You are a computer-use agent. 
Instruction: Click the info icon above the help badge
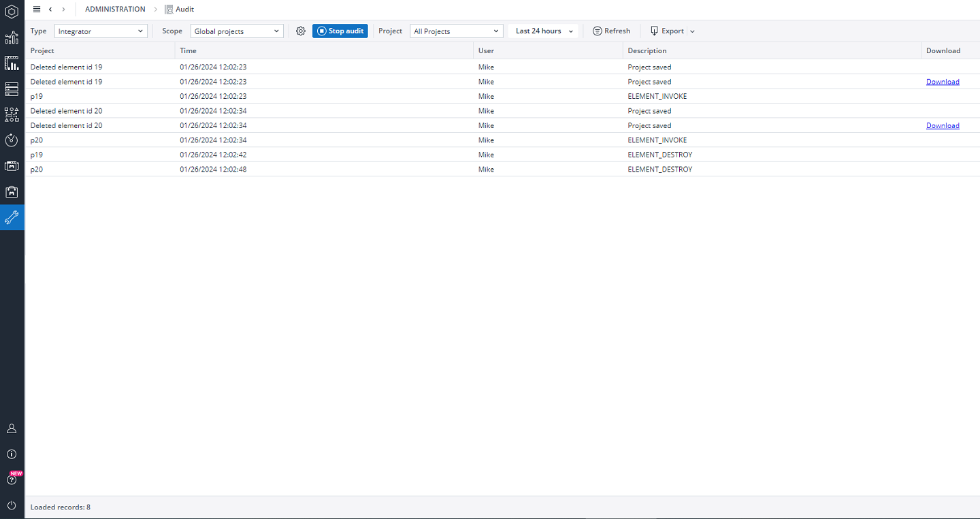pyautogui.click(x=12, y=454)
